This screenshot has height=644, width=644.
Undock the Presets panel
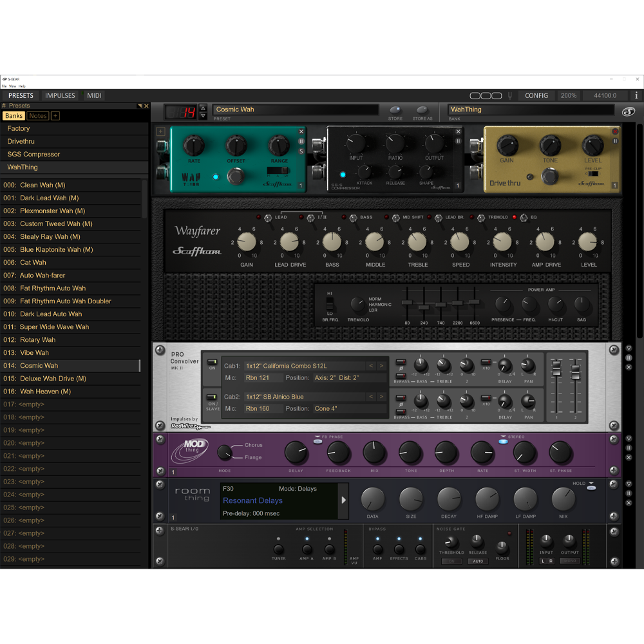click(x=140, y=106)
